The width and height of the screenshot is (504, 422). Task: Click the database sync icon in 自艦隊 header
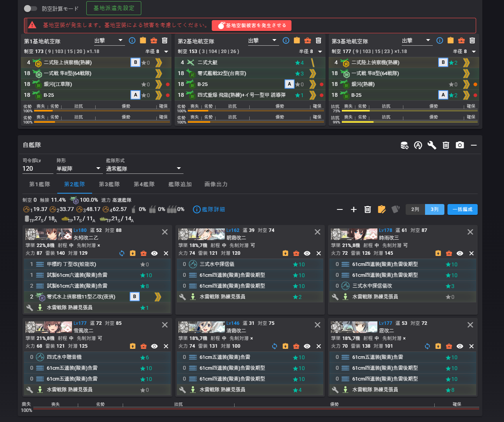pos(404,145)
